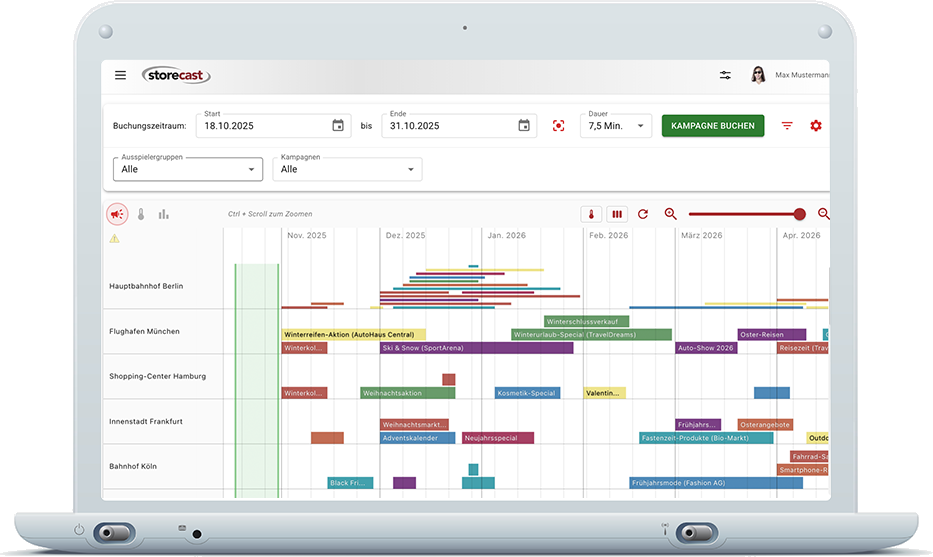Select the Reisezeit campaign bar
The height and width of the screenshot is (557, 933).
point(803,348)
